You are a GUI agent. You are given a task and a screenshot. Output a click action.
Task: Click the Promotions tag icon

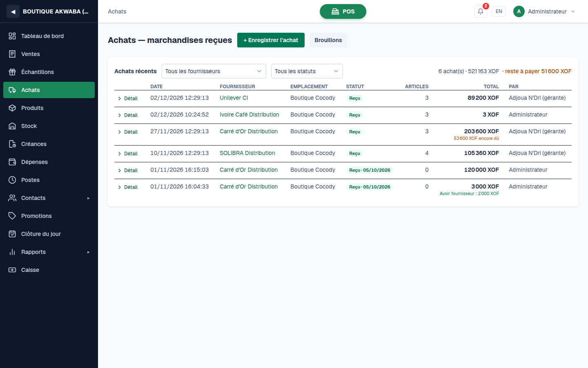point(12,216)
